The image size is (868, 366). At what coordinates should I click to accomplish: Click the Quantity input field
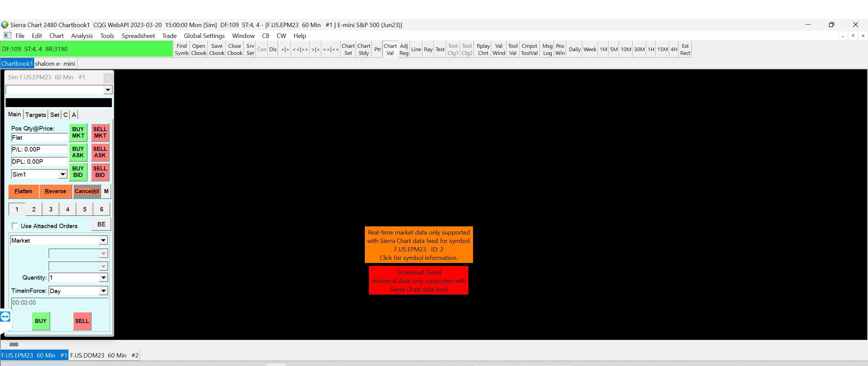(x=74, y=278)
